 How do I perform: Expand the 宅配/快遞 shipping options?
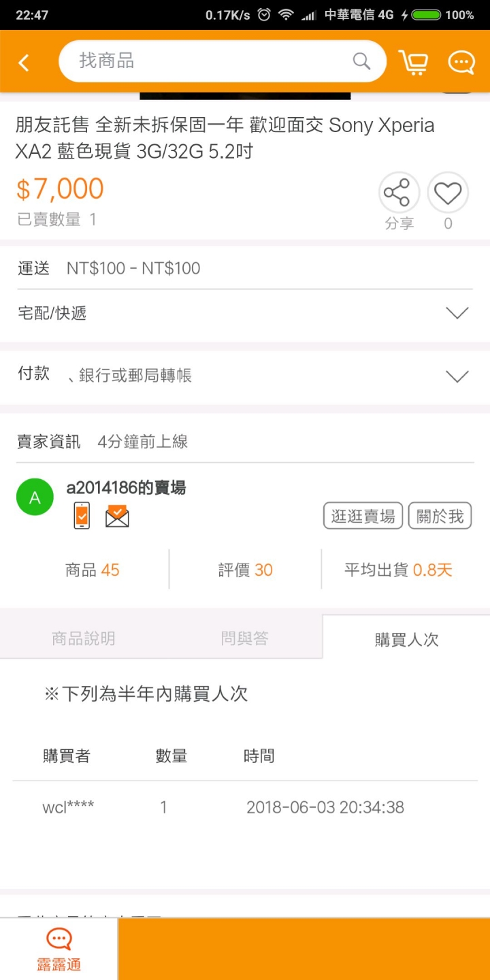[x=245, y=314]
